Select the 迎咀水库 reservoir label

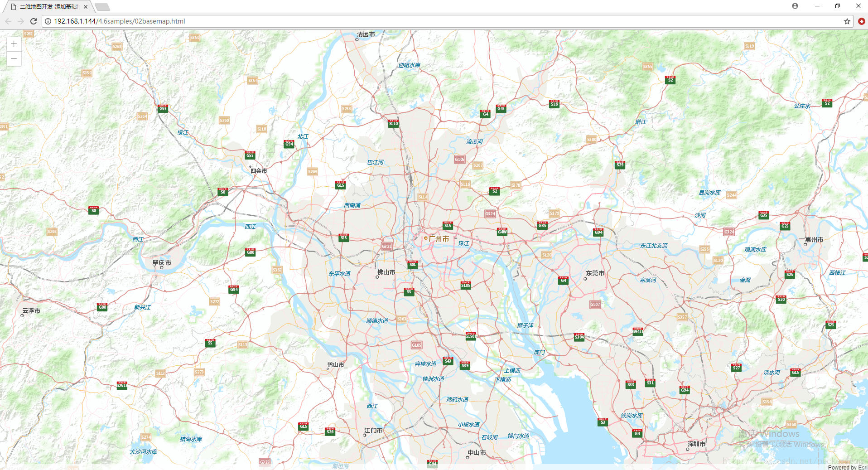coord(409,65)
